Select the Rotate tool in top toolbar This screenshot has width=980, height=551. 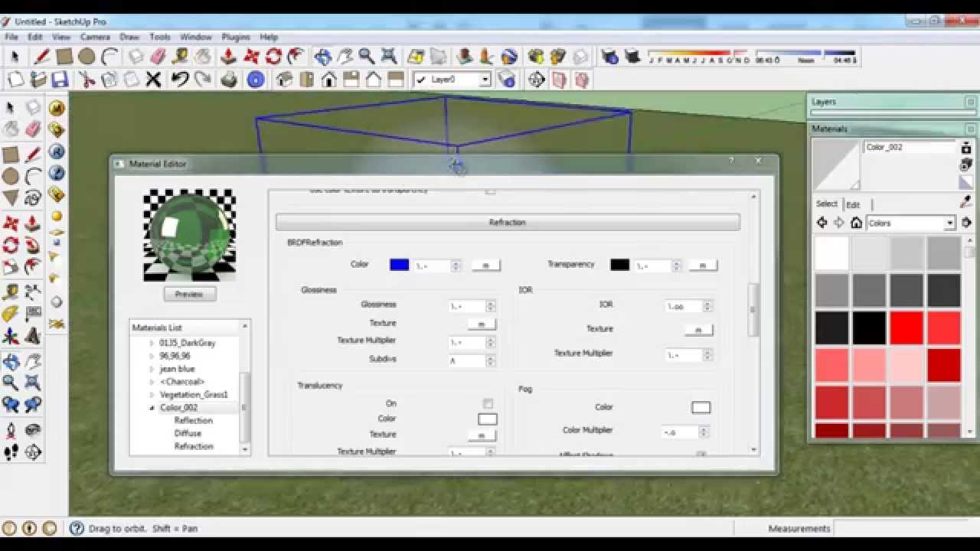(273, 57)
